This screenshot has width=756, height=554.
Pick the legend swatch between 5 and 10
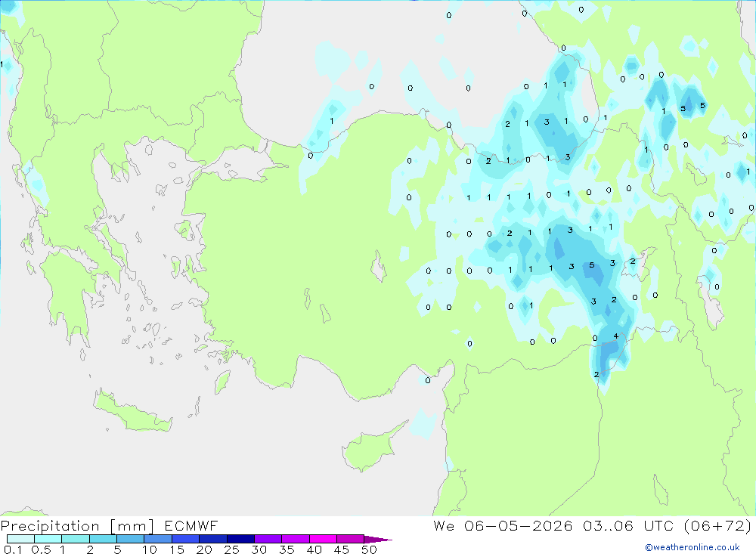[x=131, y=539]
